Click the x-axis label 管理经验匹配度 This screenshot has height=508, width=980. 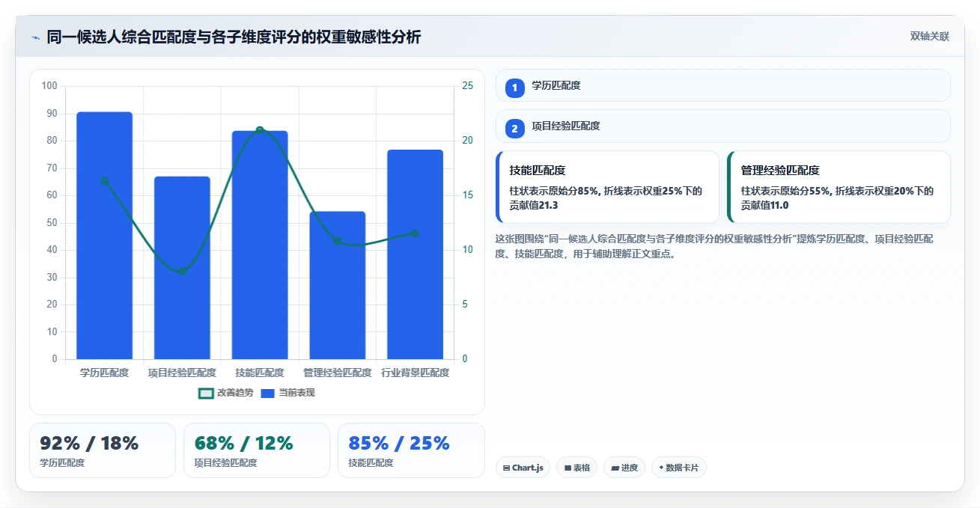[x=338, y=373]
